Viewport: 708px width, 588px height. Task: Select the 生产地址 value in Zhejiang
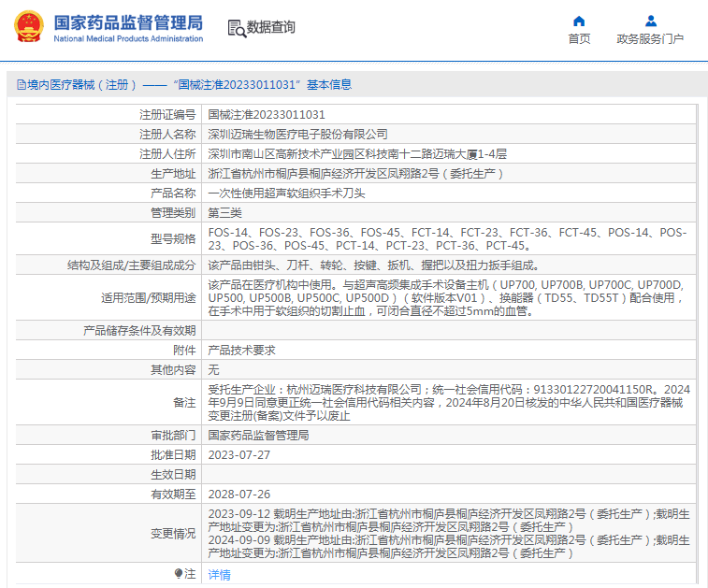tap(355, 174)
